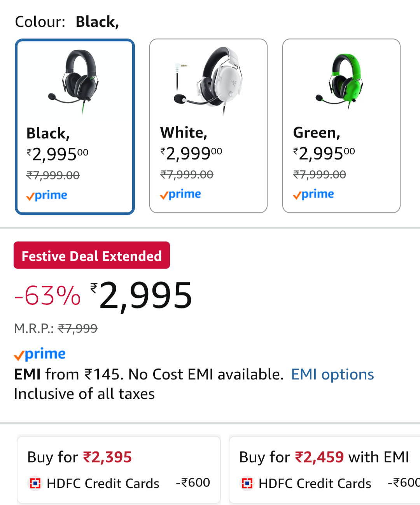Open the Buy for ₹2,395 offer card
The height and width of the screenshot is (505, 420).
119,470
